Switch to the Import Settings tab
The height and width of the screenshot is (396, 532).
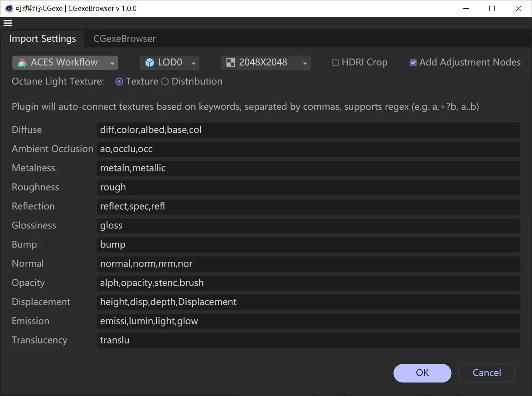pos(42,39)
